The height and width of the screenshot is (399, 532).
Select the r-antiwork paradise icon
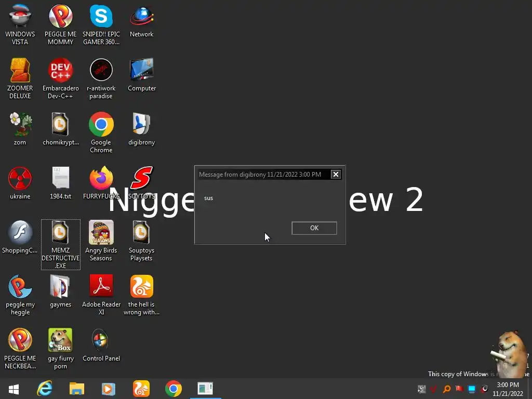tap(101, 79)
